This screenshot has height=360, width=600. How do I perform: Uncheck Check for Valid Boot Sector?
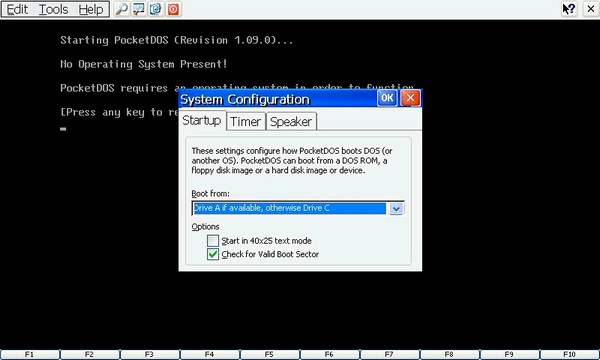pyautogui.click(x=213, y=254)
